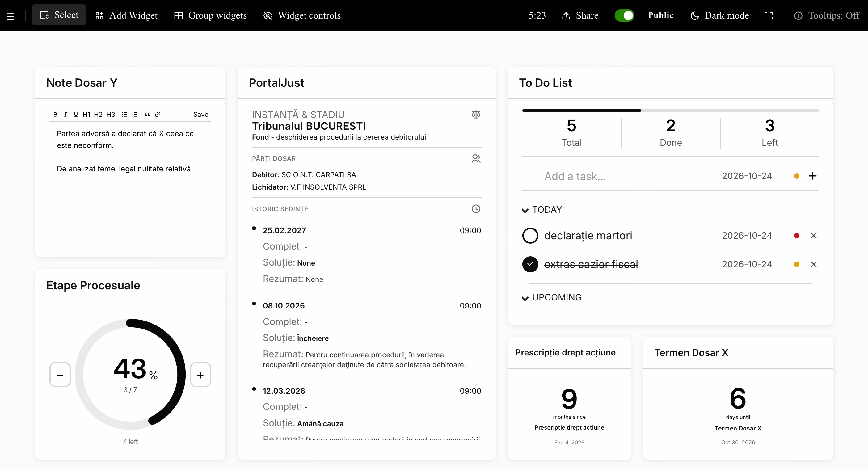868x470 pixels.
Task: Delete extras cazier fiscal task
Action: click(813, 264)
